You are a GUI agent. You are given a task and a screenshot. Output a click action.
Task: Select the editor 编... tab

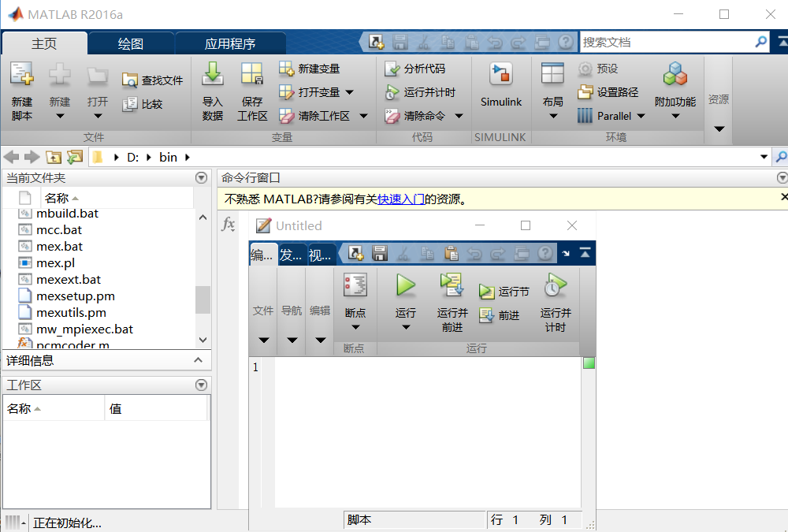[x=262, y=255]
